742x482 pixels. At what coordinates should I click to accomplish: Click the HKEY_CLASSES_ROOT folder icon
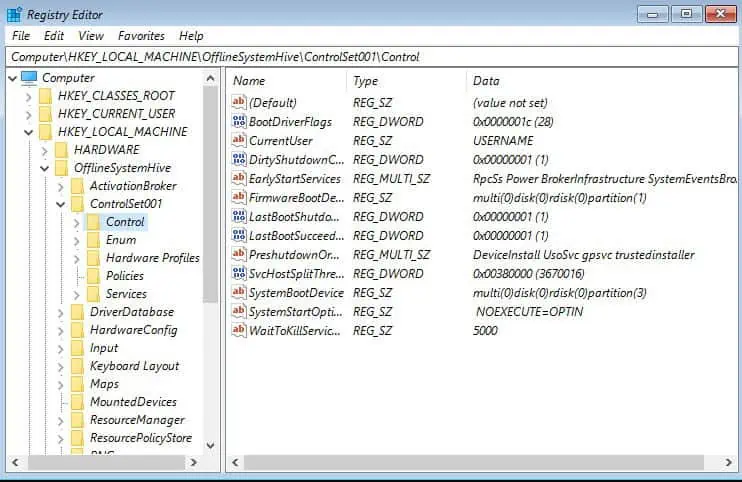click(x=45, y=96)
